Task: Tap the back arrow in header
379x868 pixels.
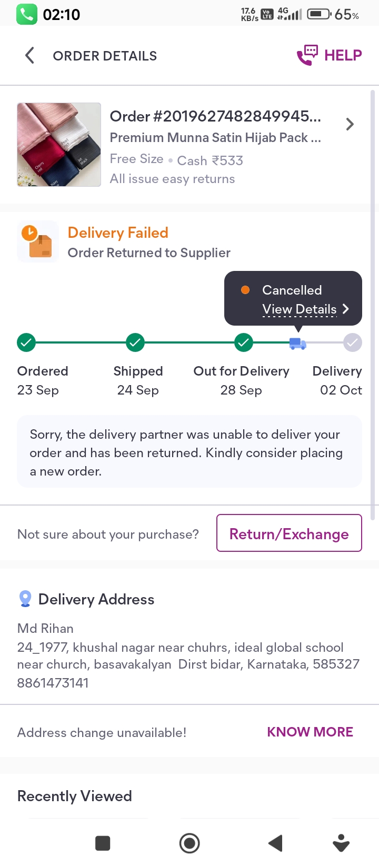Action: (x=30, y=55)
